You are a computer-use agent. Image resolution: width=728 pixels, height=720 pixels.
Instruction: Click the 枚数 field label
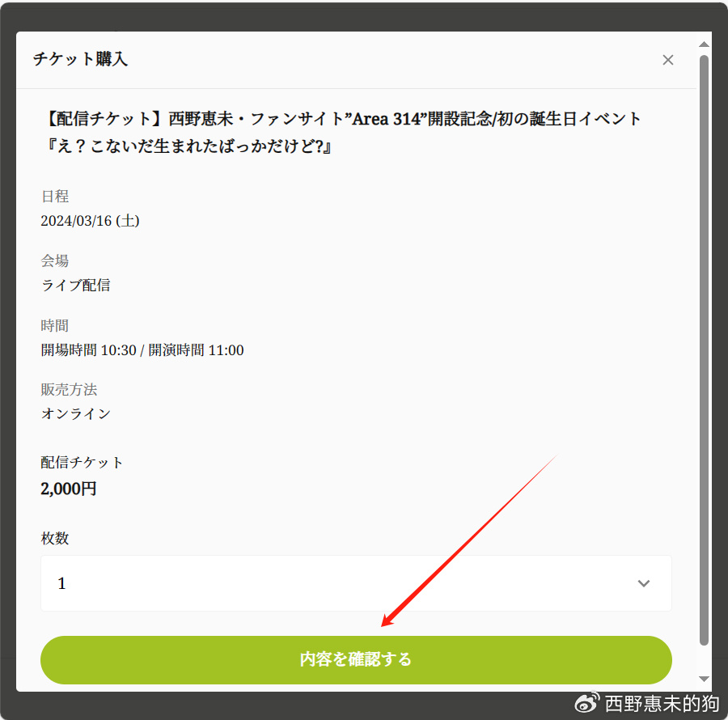[x=55, y=538]
